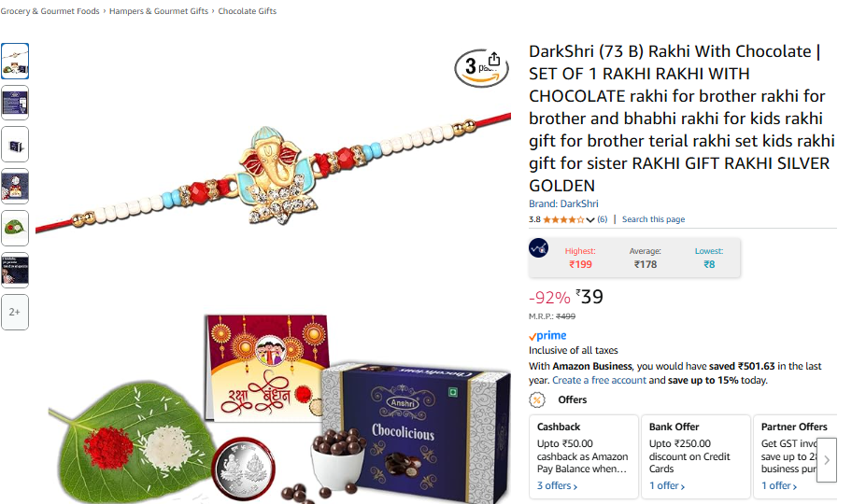Screen dimensions: 852x504
Task: Open the price history tracker icon
Action: 538,248
